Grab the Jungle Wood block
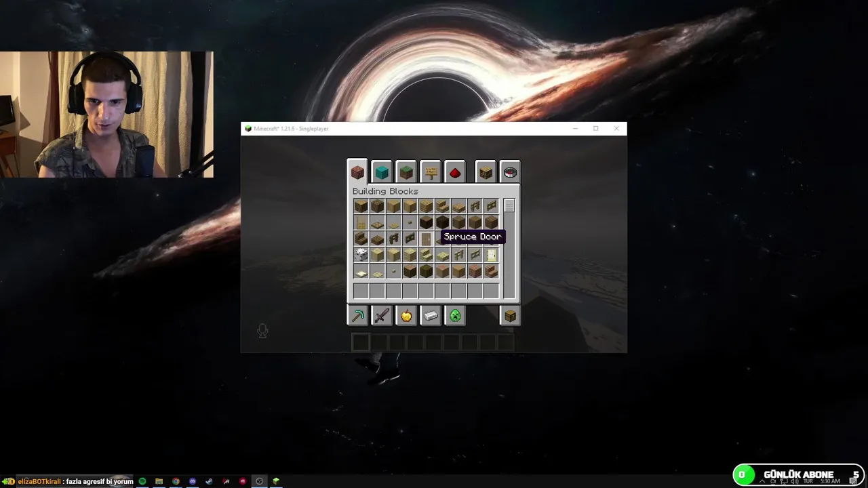 [426, 271]
